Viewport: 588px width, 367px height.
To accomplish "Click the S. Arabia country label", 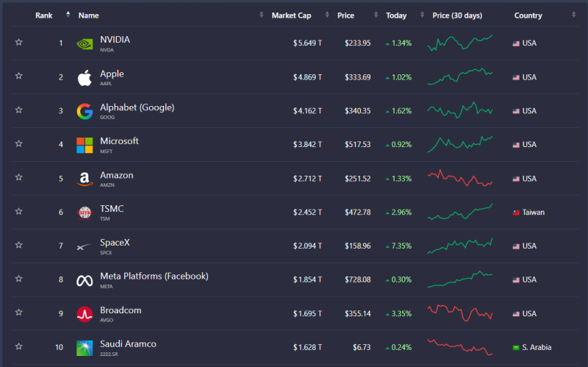I will 537,347.
